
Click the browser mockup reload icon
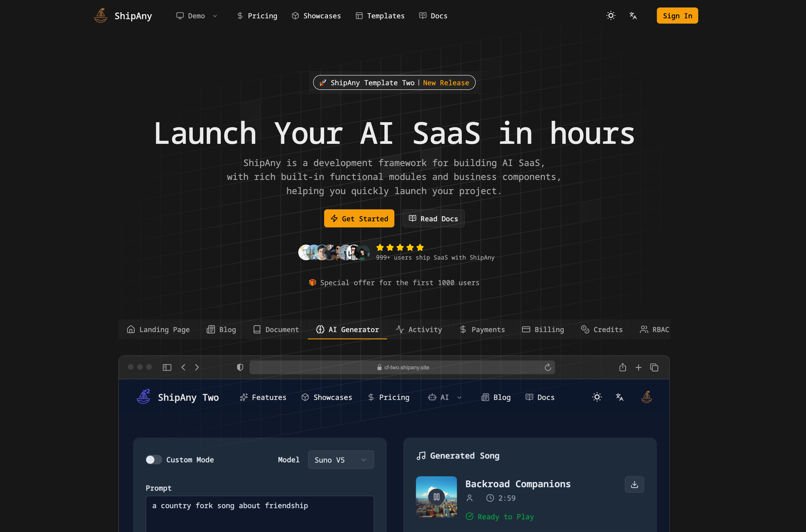[548, 367]
